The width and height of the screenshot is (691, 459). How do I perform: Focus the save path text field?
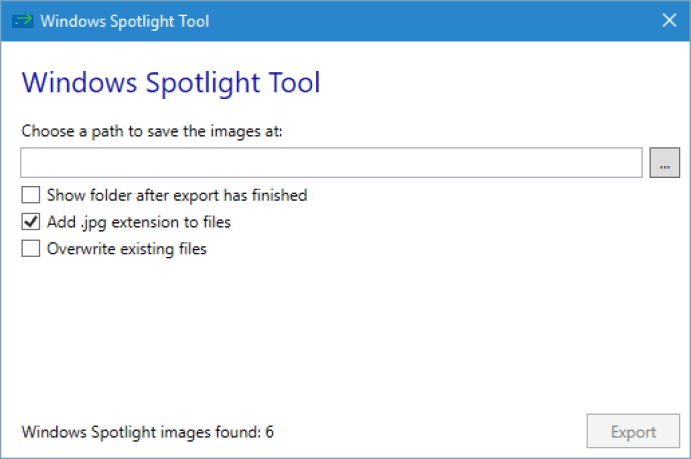pyautogui.click(x=331, y=163)
